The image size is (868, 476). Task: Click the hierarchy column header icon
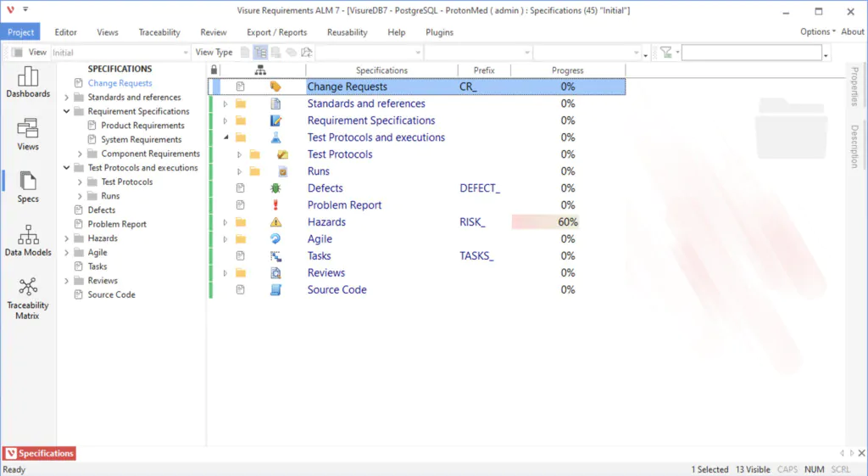[260, 70]
